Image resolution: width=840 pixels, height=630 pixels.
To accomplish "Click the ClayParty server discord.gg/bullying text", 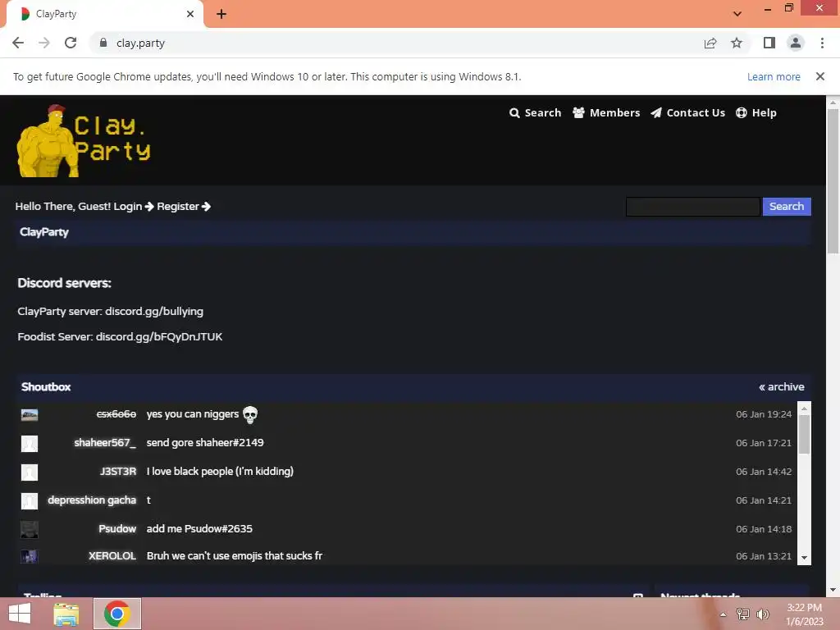I will coord(154,311).
